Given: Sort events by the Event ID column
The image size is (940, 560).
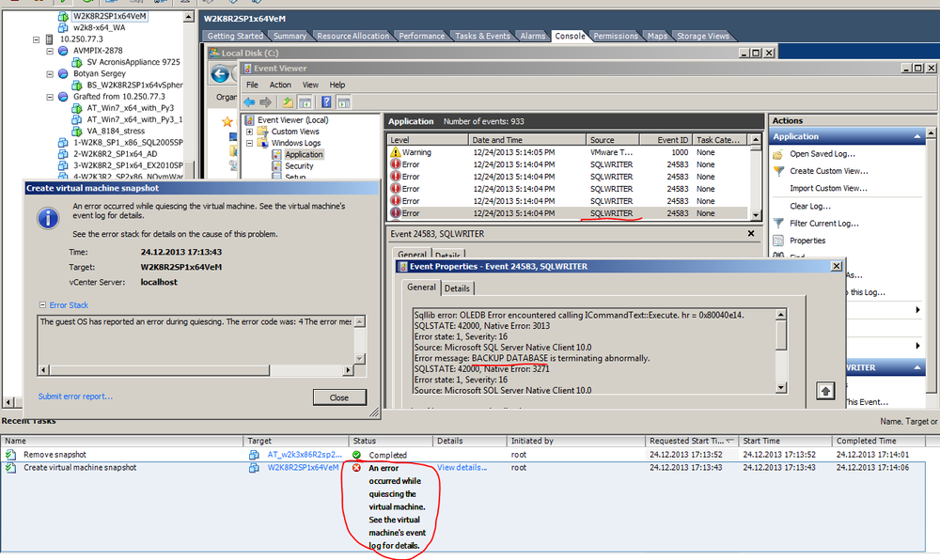Looking at the screenshot, I should tap(666, 140).
